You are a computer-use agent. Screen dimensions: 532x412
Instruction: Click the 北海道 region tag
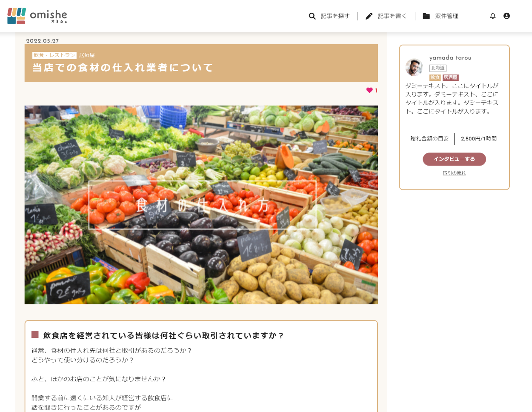coord(438,68)
